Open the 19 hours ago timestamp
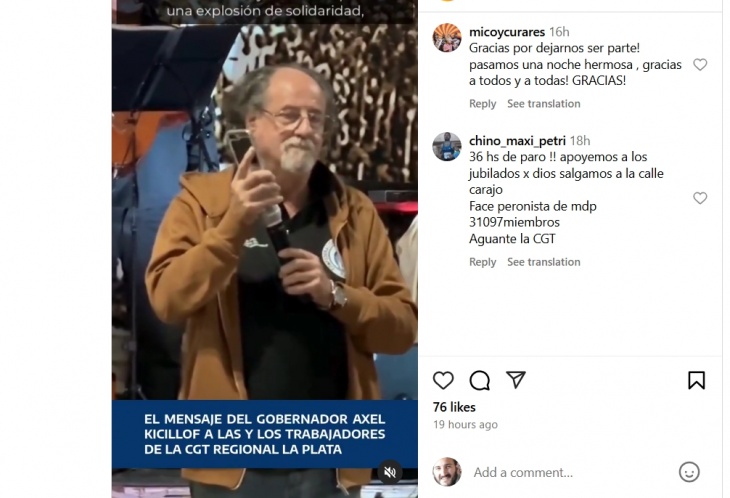 coord(465,424)
